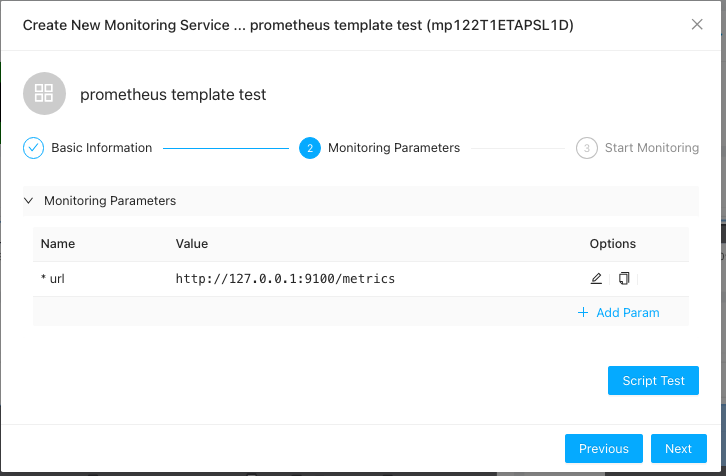Click the plus icon beside Add Param
Image resolution: width=726 pixels, height=476 pixels.
[x=583, y=313]
